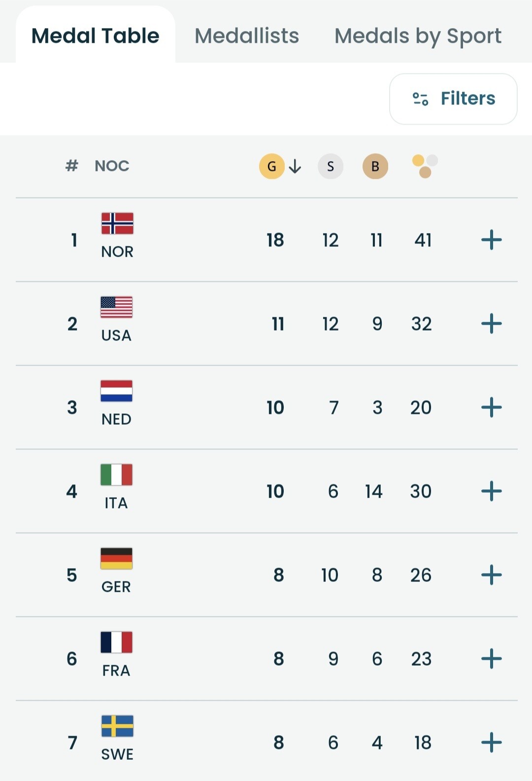Sort table by gold medal column
532x781 pixels.
pyautogui.click(x=272, y=167)
